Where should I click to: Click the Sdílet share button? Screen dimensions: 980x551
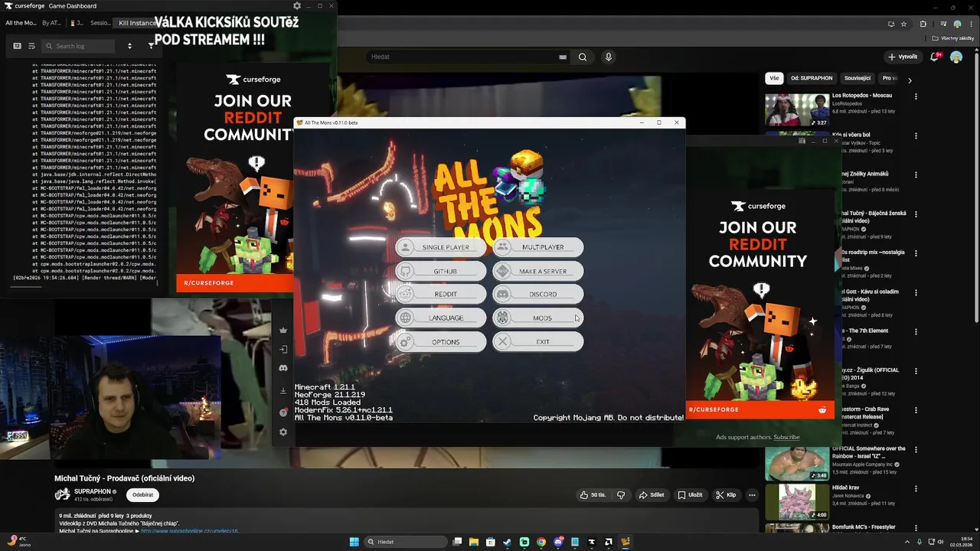click(x=652, y=495)
